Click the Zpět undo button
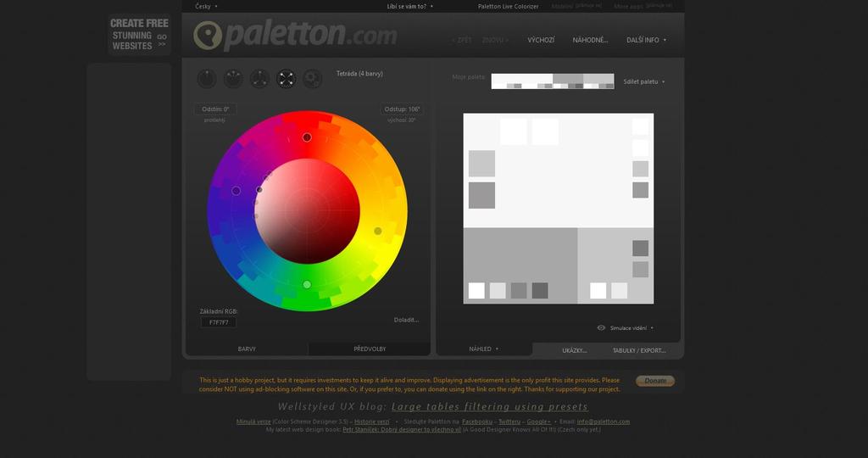 click(x=462, y=40)
